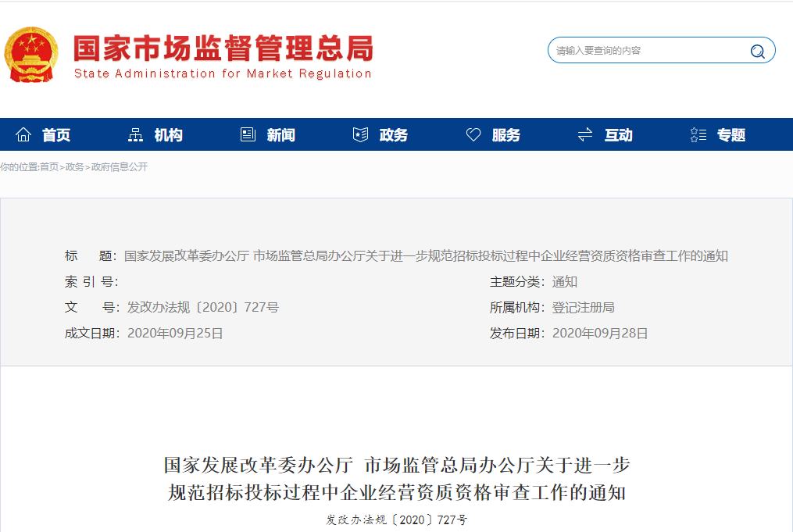Click the article headline line beginning 国家发展改革委办公厅
This screenshot has height=532, width=793.
click(x=397, y=466)
